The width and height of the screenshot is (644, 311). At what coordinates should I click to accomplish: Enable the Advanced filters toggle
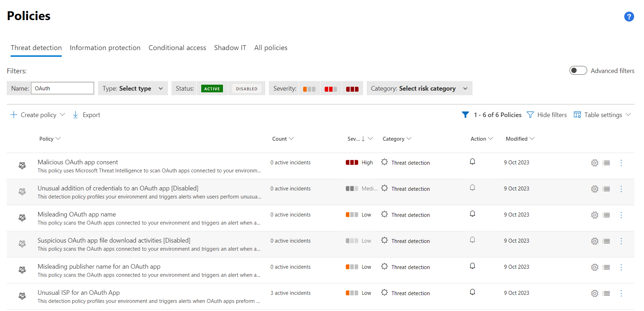tap(578, 71)
